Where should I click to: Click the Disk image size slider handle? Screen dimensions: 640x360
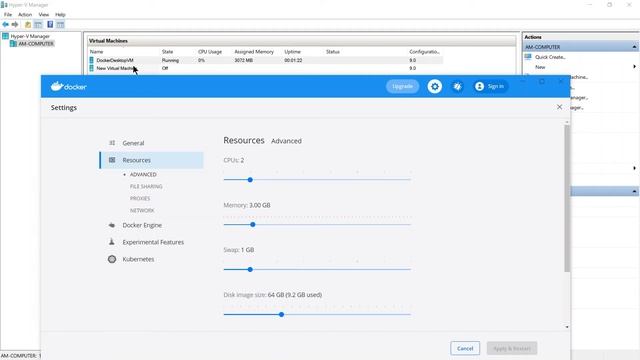pyautogui.click(x=281, y=314)
